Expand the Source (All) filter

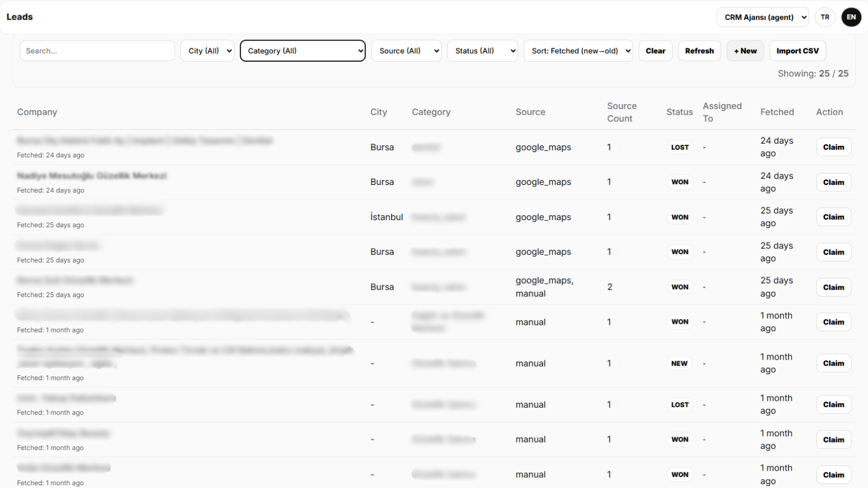coord(406,51)
